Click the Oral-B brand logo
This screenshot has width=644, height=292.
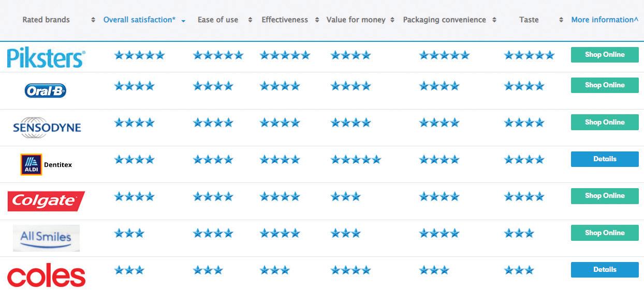46,91
